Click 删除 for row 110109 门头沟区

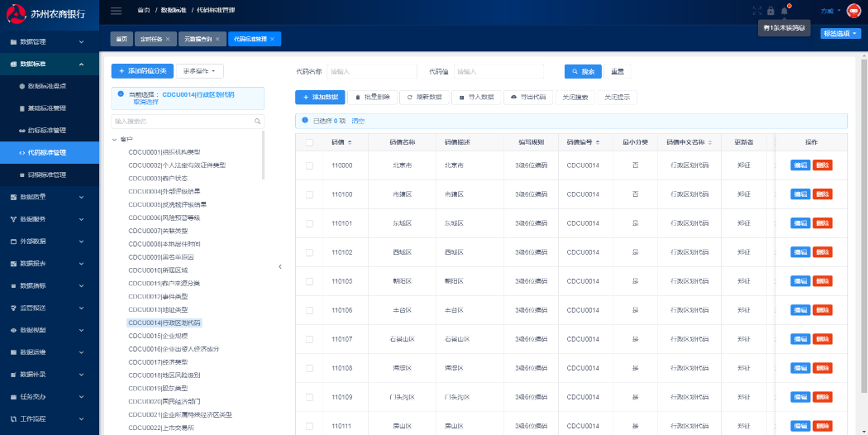(x=823, y=397)
